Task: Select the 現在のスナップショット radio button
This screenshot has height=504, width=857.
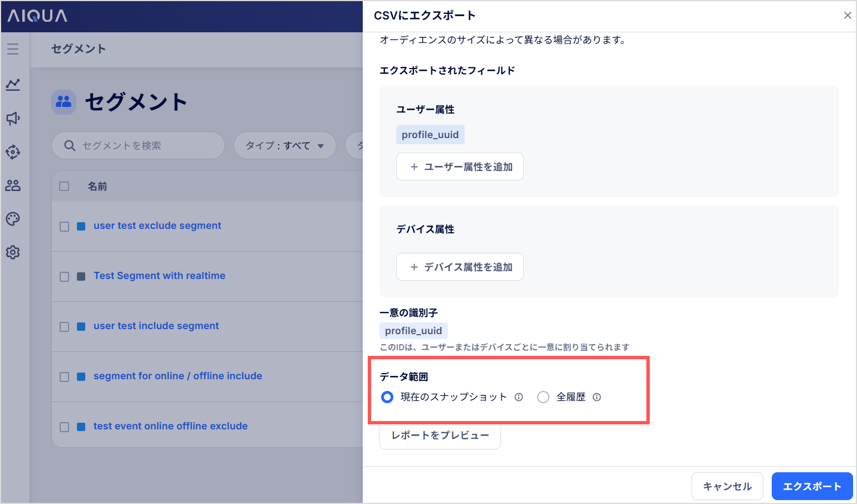Action: (x=387, y=397)
